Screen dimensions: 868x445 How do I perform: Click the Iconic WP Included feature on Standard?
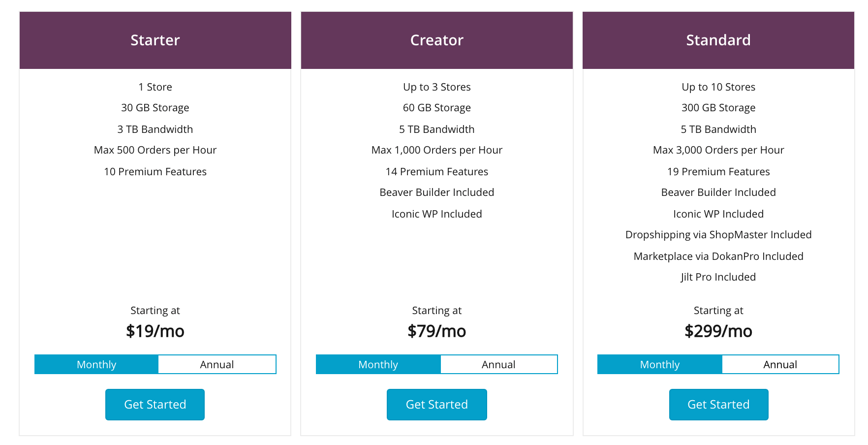(x=718, y=214)
